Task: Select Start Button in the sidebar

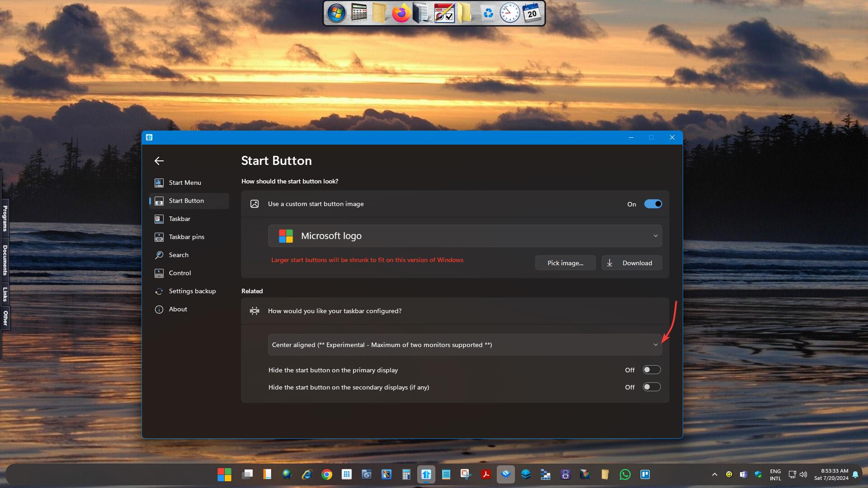Action: [189, 201]
